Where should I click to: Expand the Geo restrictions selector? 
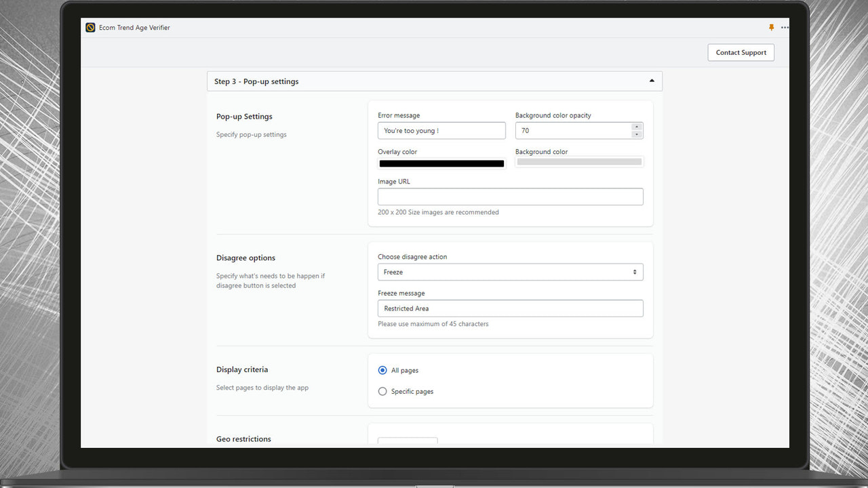(408, 441)
